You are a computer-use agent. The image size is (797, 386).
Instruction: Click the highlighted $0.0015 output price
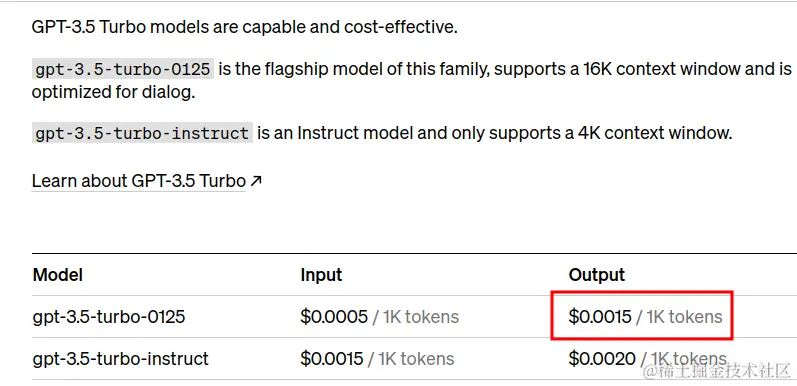click(x=600, y=317)
